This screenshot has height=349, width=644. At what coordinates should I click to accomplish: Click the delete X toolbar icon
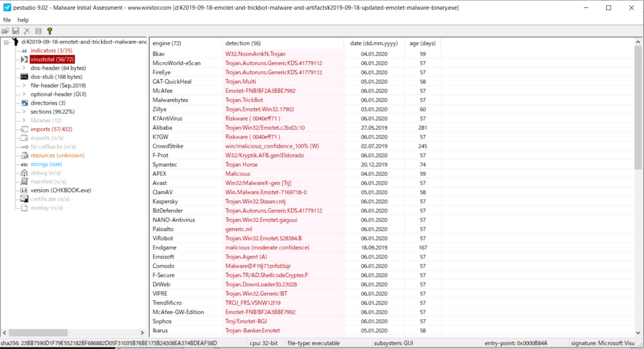(27, 31)
